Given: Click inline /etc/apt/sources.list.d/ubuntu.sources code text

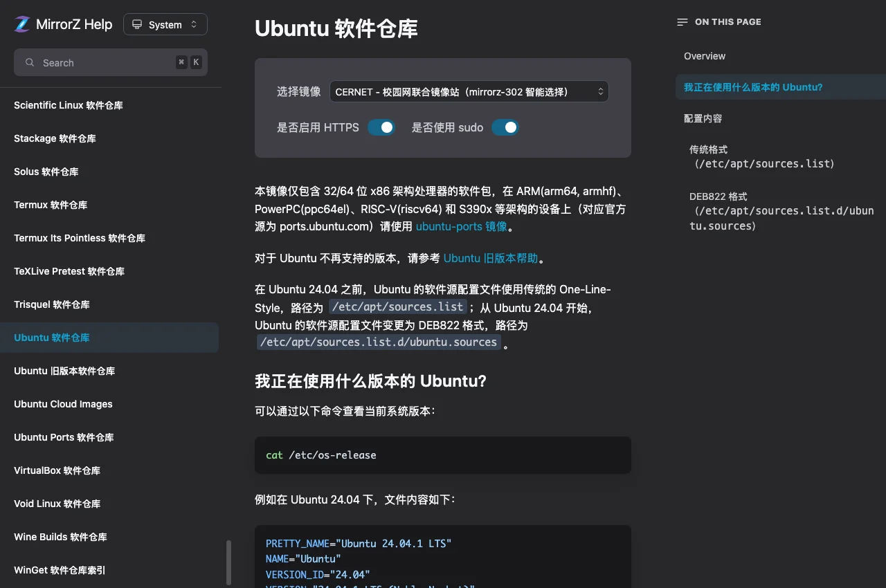Looking at the screenshot, I should (x=379, y=342).
